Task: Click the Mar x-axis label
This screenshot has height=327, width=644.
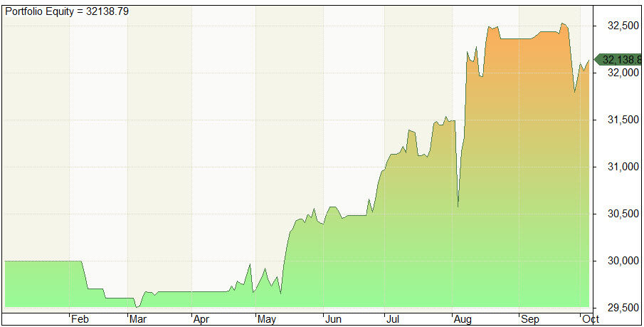Action: coord(138,319)
